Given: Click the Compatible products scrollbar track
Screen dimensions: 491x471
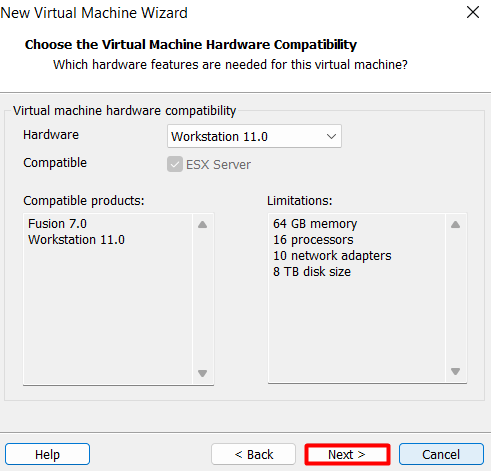Looking at the screenshot, I should pyautogui.click(x=202, y=299).
